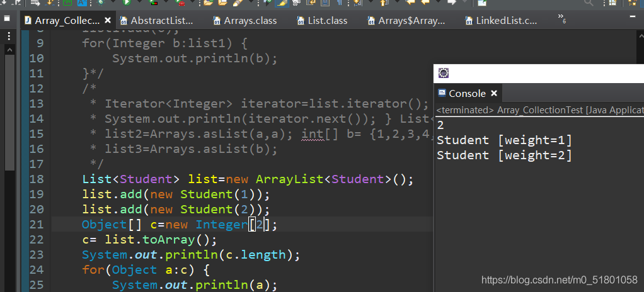Click the magnifier Quick Access search icon
The image size is (644, 292).
coord(589,3)
